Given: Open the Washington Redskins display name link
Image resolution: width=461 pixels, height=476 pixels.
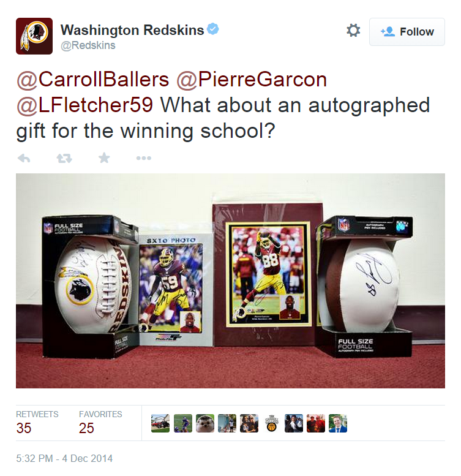Looking at the screenshot, I should (132, 30).
